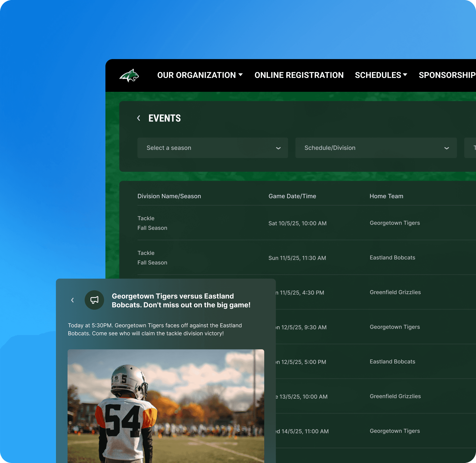Click the Today at 5:30PM announcement description
Viewport: 476px width, 463px height.
click(155, 329)
